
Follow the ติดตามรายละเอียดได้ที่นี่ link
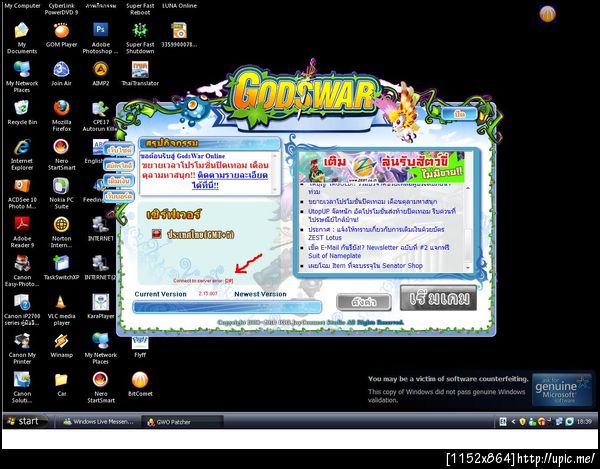pos(230,180)
